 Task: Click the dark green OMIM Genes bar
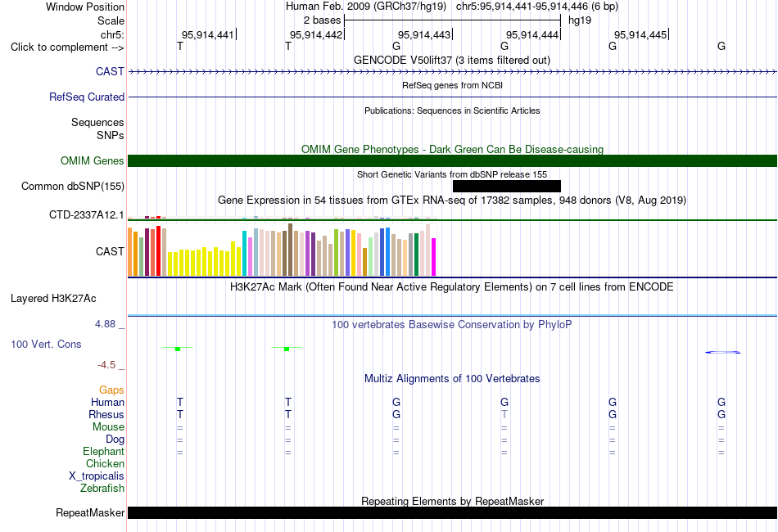coord(452,160)
